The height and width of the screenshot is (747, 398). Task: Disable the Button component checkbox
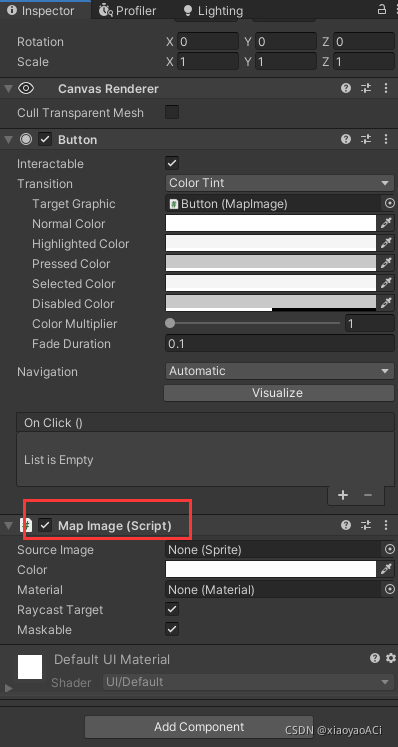click(45, 140)
